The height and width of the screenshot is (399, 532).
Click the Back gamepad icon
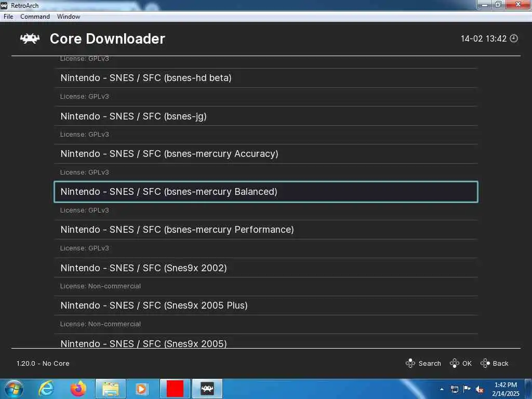point(485,363)
